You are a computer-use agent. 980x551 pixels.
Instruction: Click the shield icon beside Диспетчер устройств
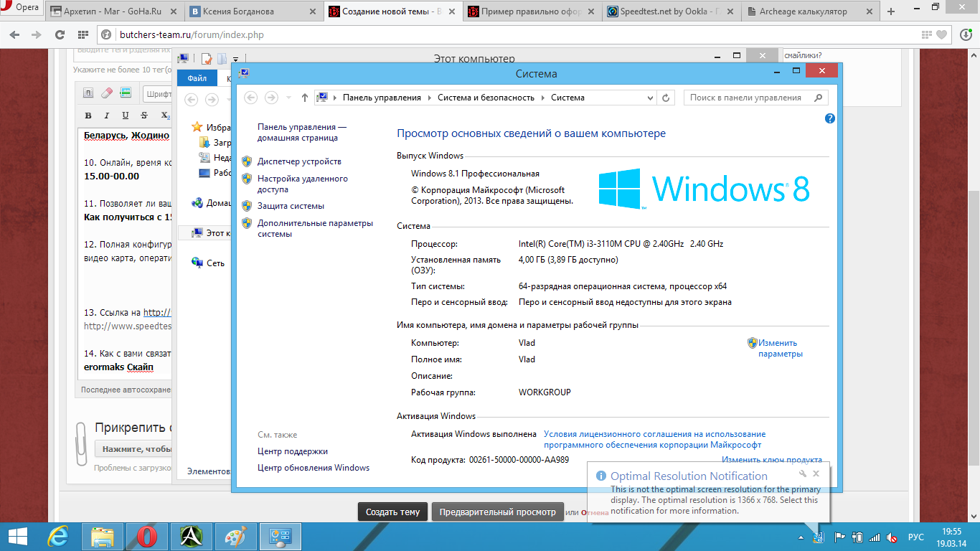click(x=248, y=161)
